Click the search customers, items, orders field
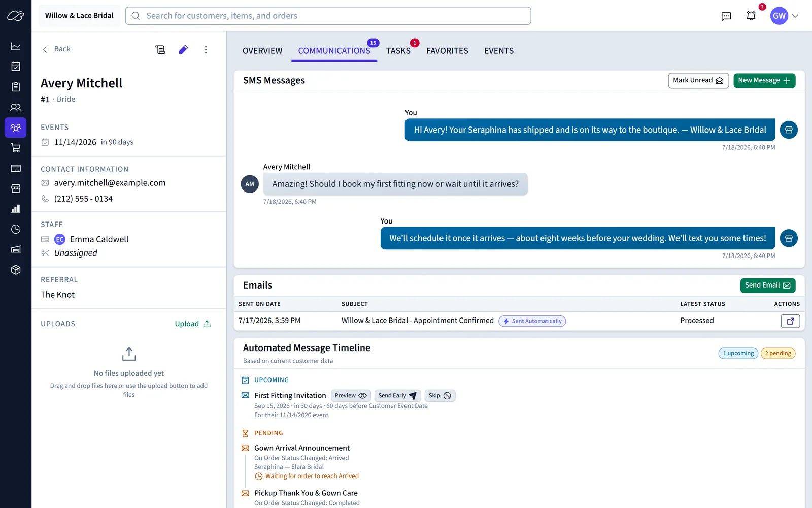This screenshot has width=812, height=508. [328, 16]
